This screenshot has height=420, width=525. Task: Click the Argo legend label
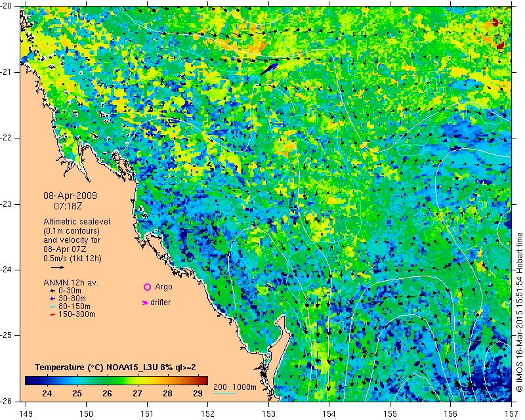click(163, 287)
